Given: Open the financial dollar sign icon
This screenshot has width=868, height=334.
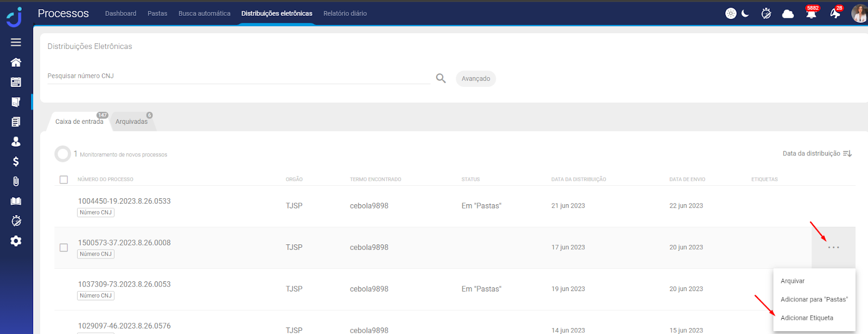Looking at the screenshot, I should point(16,161).
